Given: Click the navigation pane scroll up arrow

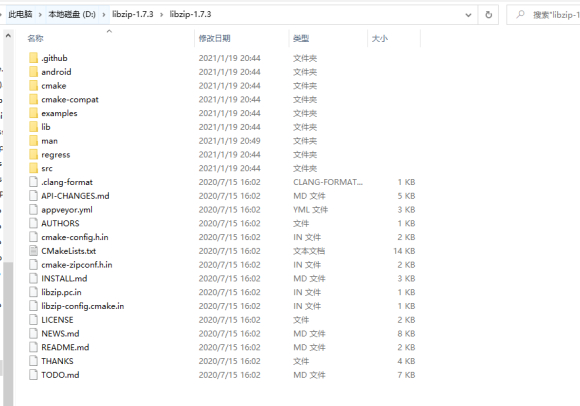Looking at the screenshot, I should (x=8, y=36).
